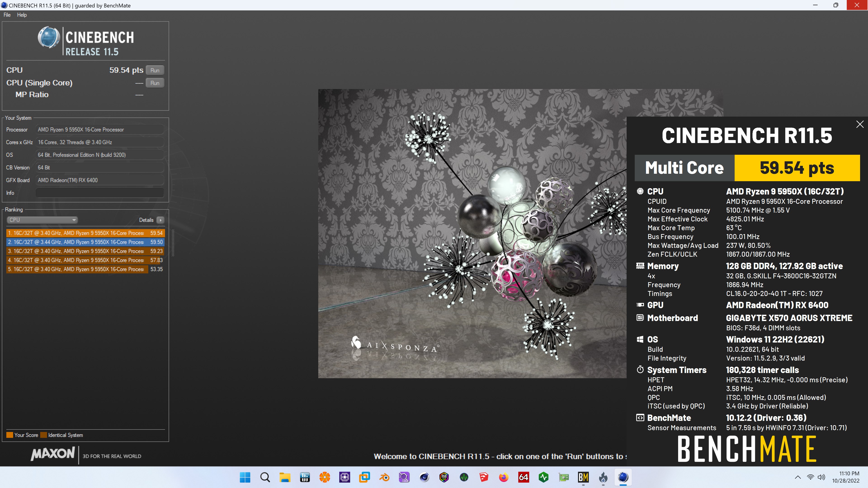This screenshot has height=488, width=868.
Task: Open the clock and calendar flyout
Action: point(846,477)
